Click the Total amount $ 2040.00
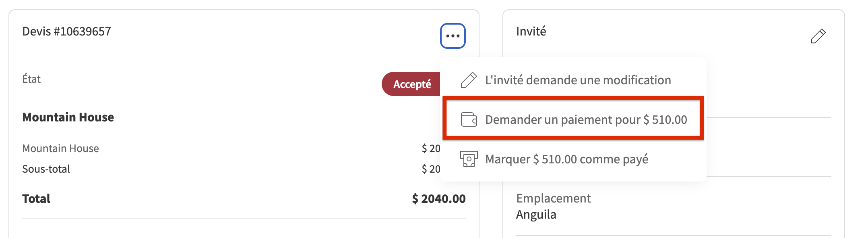This screenshot has height=238, width=868. coord(438,198)
